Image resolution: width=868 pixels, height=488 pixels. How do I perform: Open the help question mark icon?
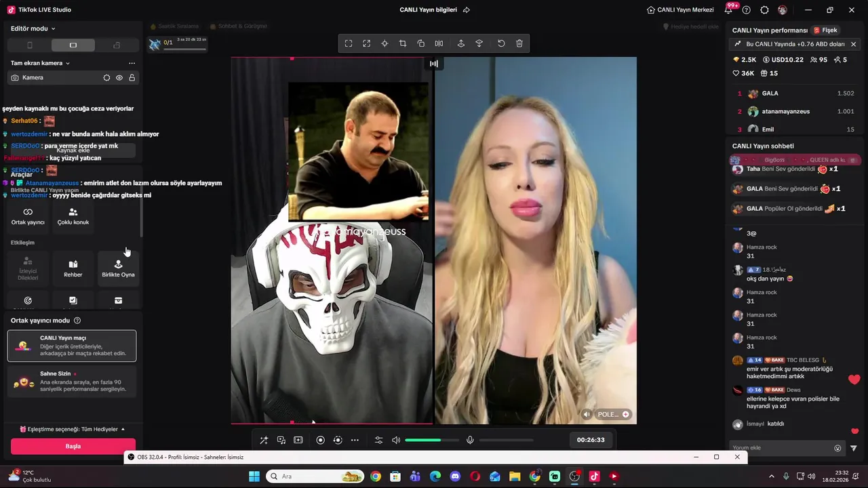point(747,10)
